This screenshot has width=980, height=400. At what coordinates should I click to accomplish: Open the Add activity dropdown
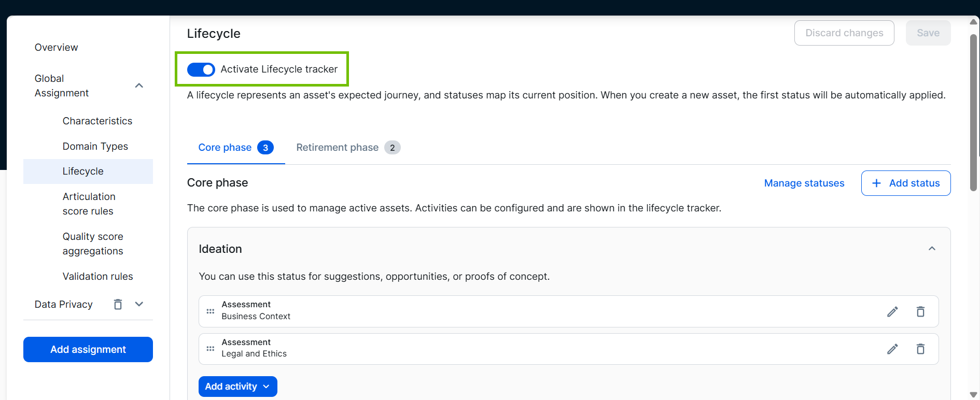click(237, 387)
